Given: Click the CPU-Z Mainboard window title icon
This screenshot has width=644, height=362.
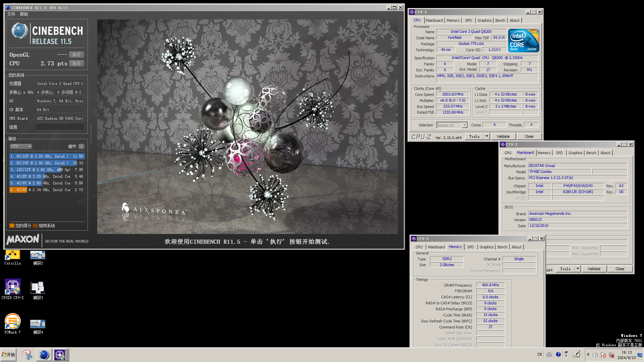Looking at the screenshot, I should [502, 144].
